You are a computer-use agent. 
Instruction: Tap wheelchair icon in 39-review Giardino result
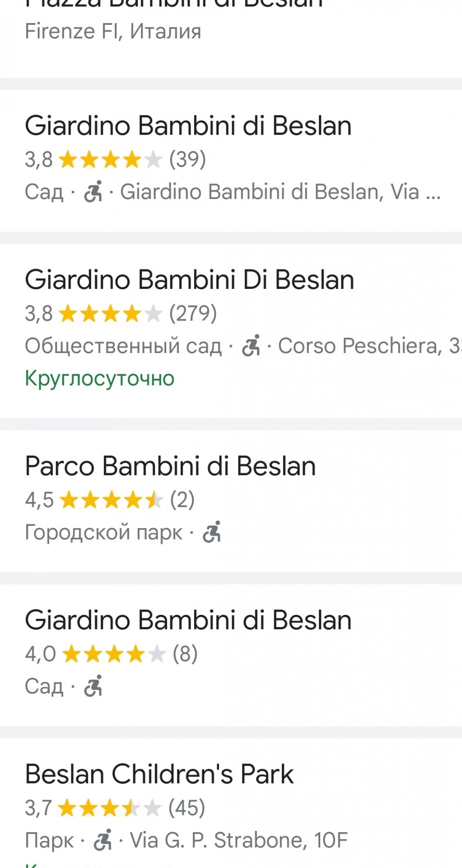(93, 191)
